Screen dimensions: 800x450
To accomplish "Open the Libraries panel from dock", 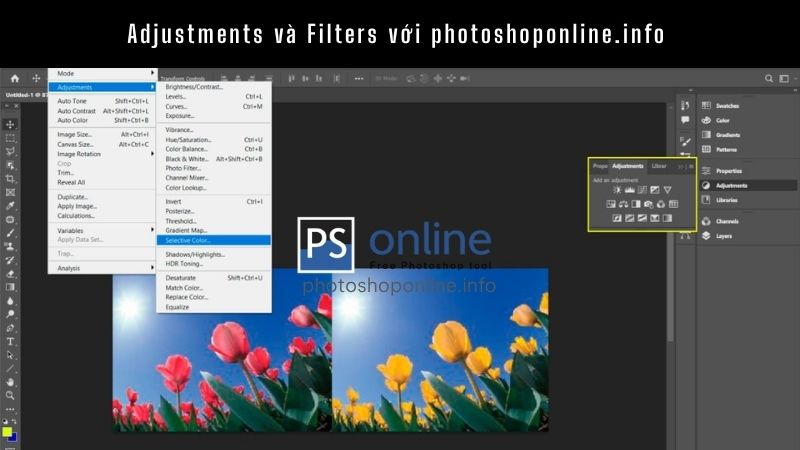I will point(720,200).
